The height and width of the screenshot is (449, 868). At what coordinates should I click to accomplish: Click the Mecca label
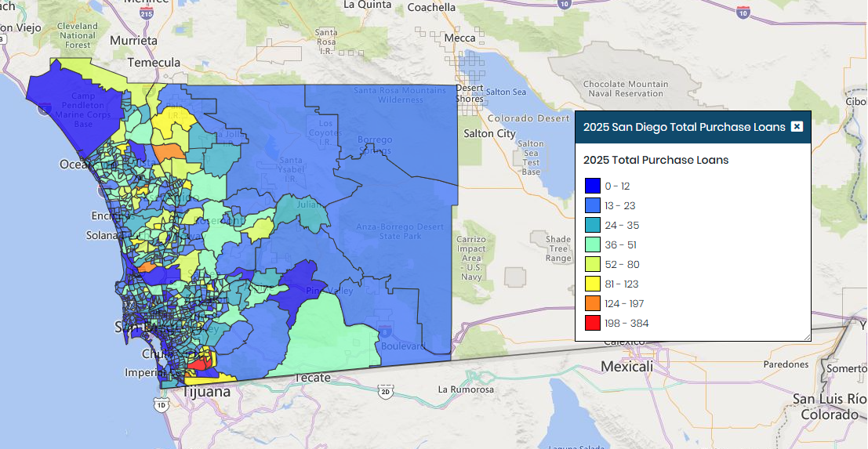tap(460, 38)
